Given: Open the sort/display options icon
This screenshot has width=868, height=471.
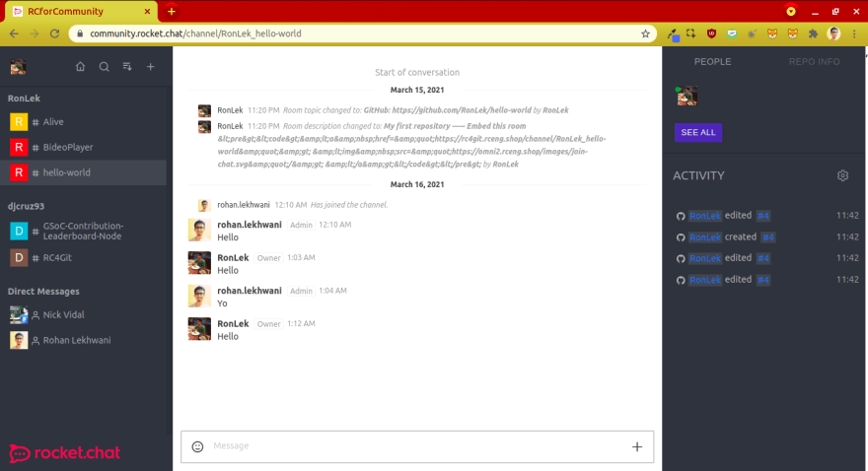Looking at the screenshot, I should (127, 66).
